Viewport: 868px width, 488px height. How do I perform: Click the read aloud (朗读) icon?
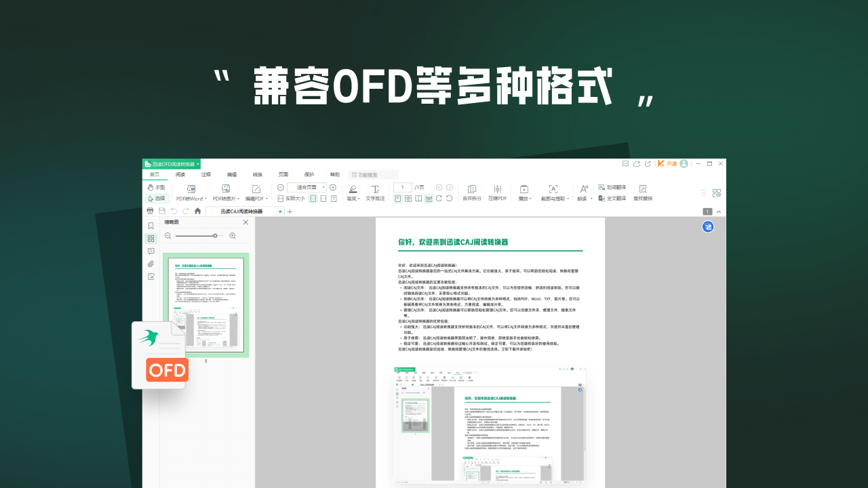point(584,189)
